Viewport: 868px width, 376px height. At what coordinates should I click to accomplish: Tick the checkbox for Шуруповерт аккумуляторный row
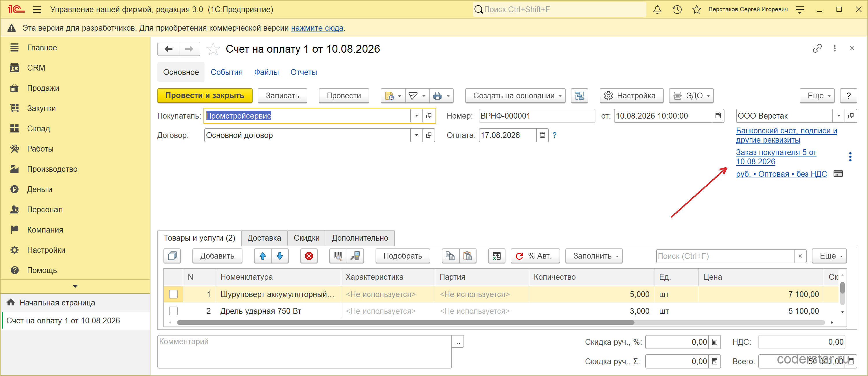pyautogui.click(x=173, y=294)
